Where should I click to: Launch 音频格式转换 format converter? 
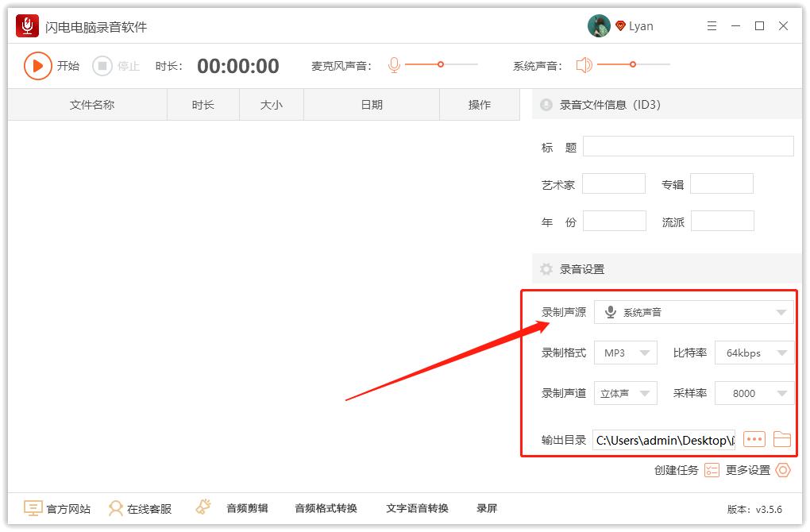click(x=326, y=508)
